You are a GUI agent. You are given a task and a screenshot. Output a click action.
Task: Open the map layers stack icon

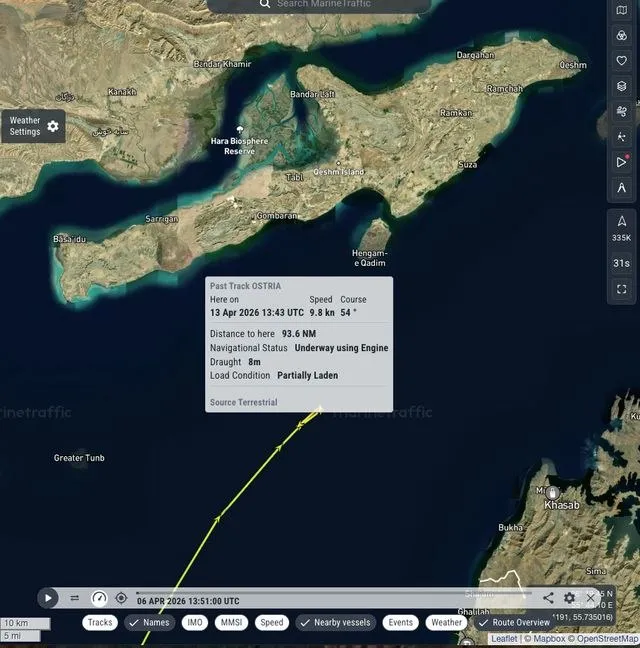[622, 86]
